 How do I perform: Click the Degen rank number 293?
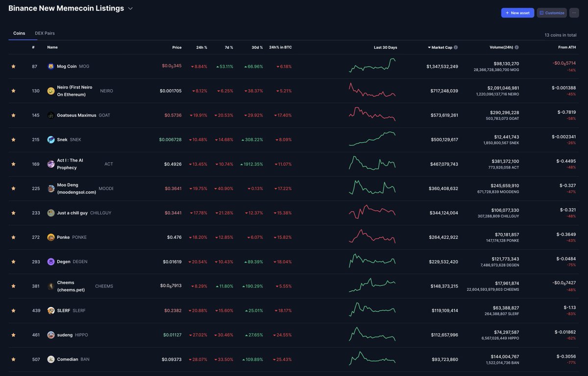[35, 262]
